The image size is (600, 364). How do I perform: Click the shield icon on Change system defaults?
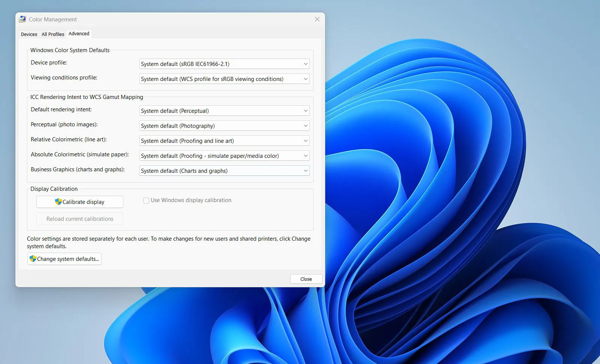(x=33, y=259)
